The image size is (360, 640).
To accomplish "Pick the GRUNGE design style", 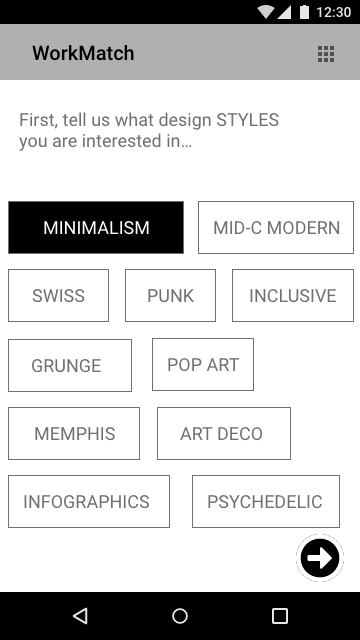I will click(x=70, y=365).
